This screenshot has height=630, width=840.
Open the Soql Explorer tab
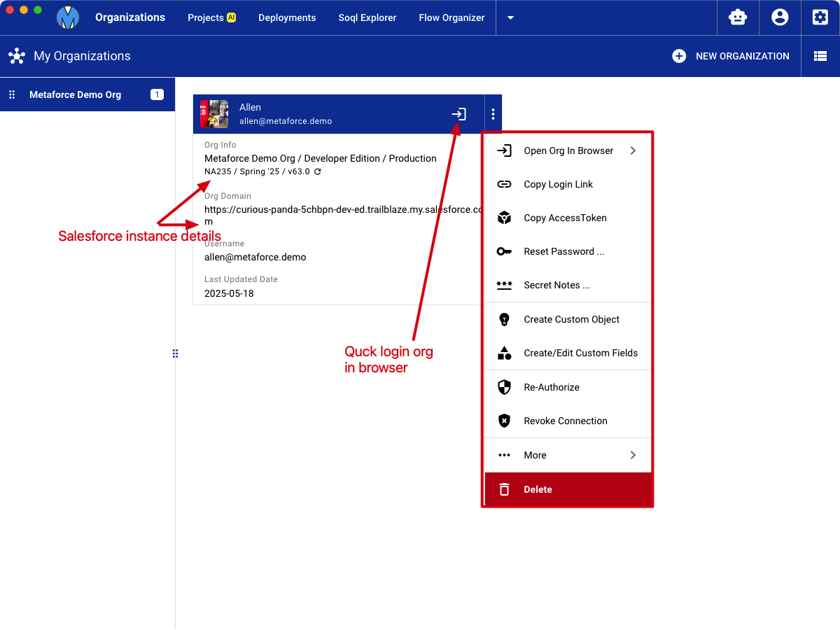tap(367, 17)
